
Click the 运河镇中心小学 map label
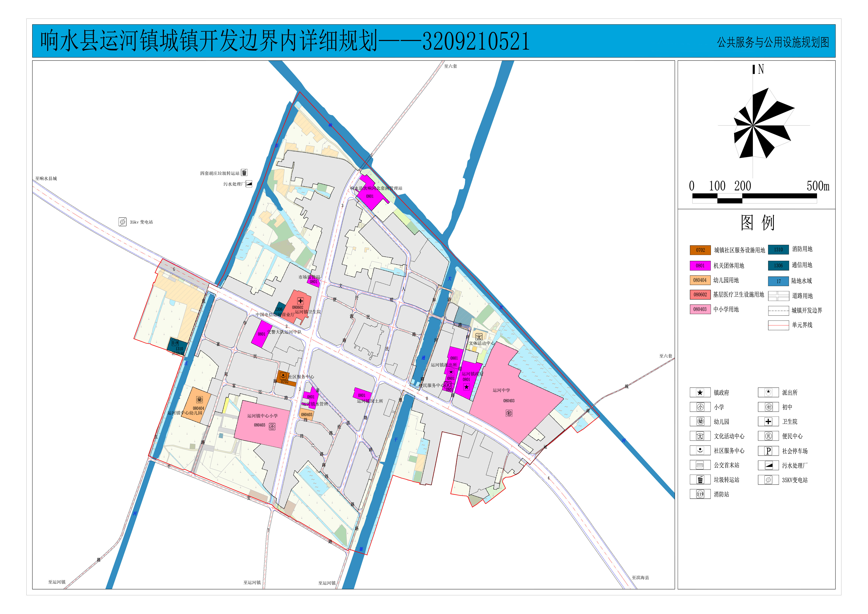click(262, 416)
